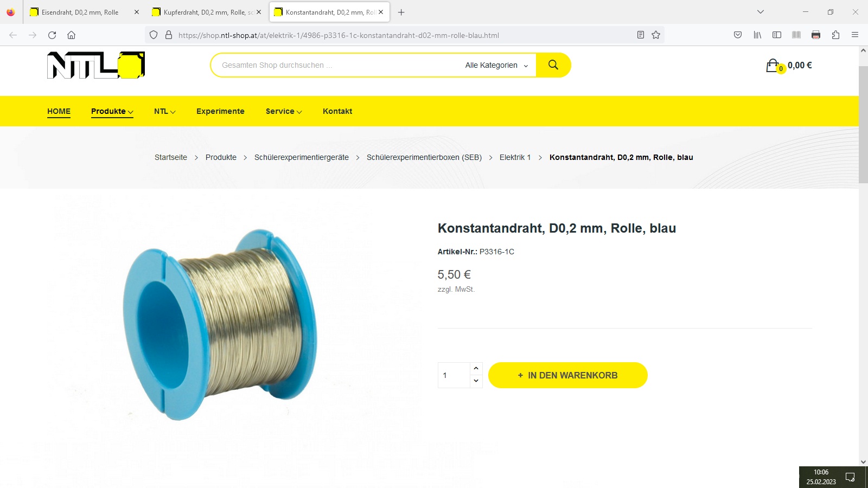Screen dimensions: 868x488
Task: Go to the browser home page icon
Action: (71, 35)
